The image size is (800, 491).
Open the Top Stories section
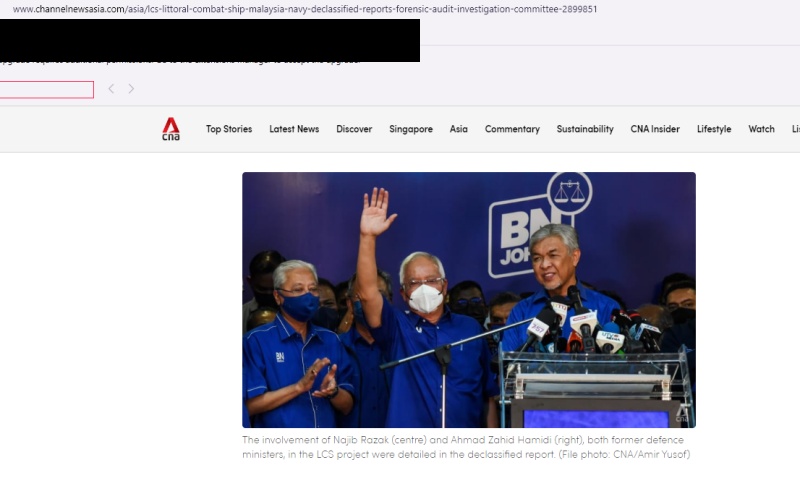229,129
